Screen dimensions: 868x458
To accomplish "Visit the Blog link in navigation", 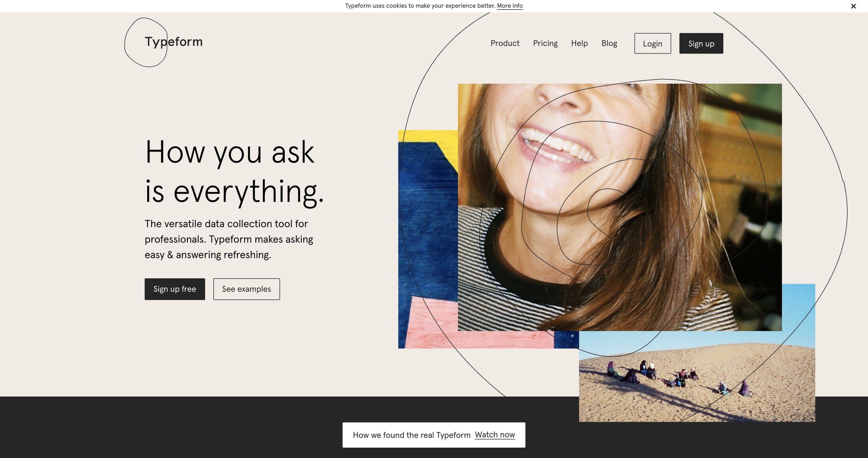I will pyautogui.click(x=609, y=43).
